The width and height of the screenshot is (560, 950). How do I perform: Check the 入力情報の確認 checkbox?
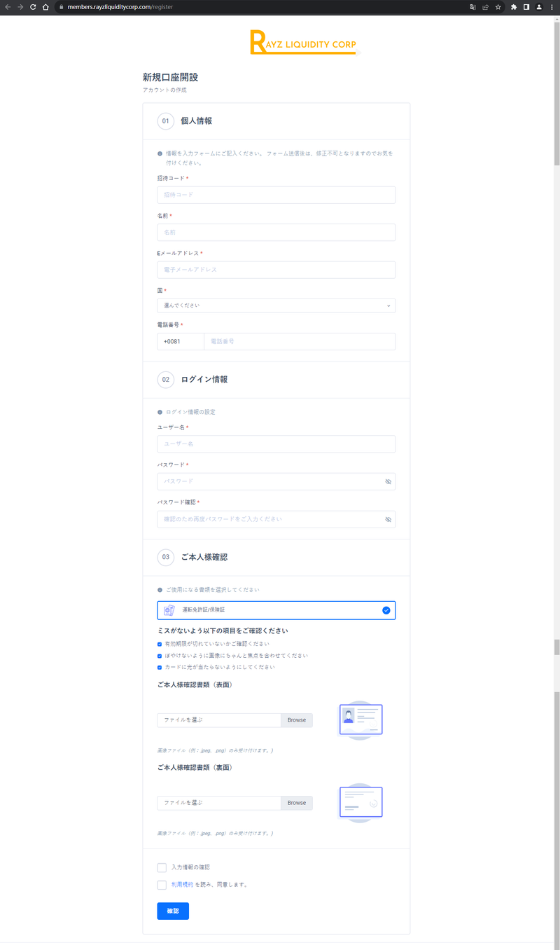tap(162, 868)
